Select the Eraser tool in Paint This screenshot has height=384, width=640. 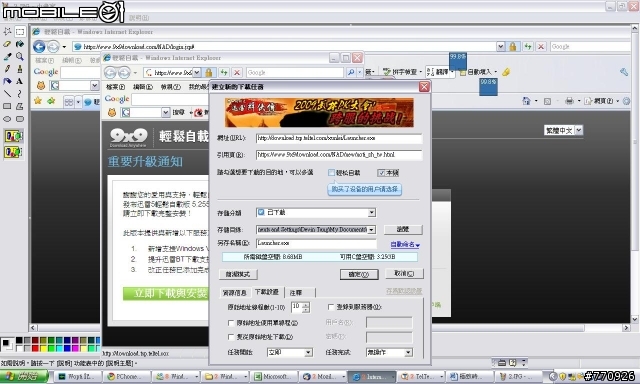click(x=7, y=44)
